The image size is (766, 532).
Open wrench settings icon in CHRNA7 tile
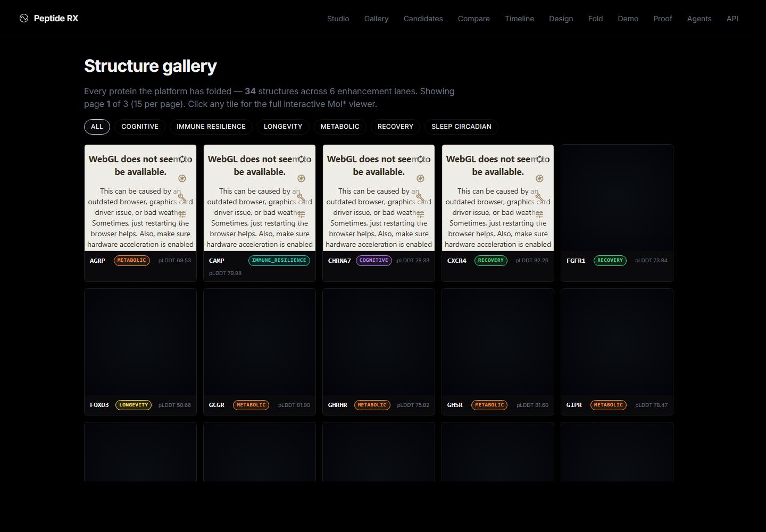point(420,197)
